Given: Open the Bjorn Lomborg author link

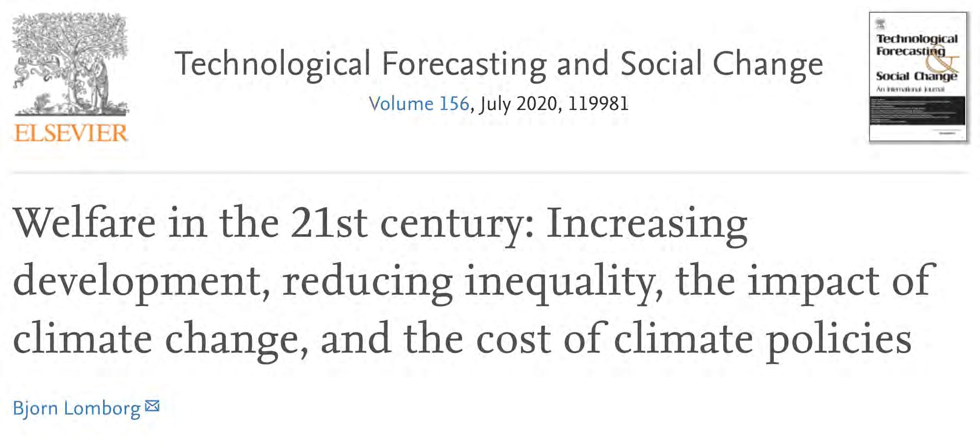Looking at the screenshot, I should click(x=77, y=408).
